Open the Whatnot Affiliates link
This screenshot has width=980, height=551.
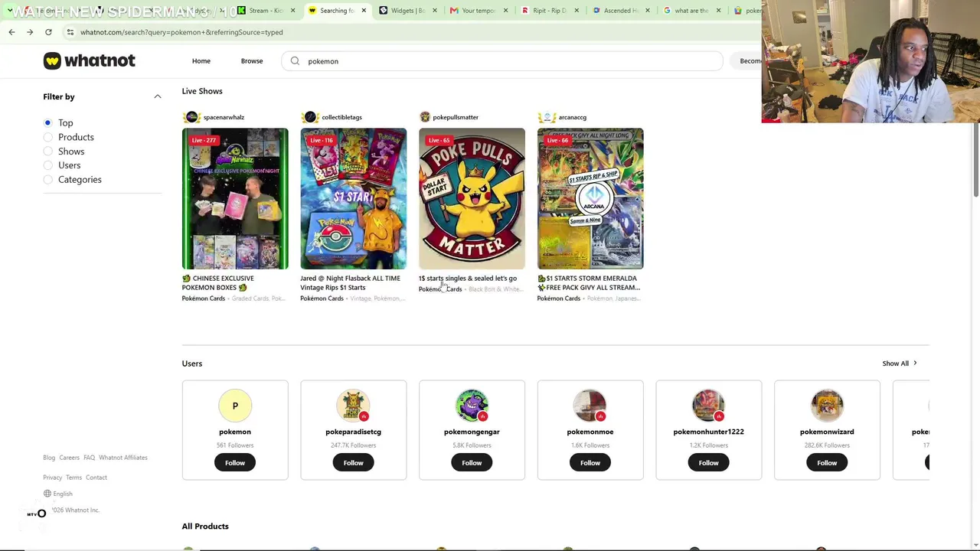click(123, 458)
